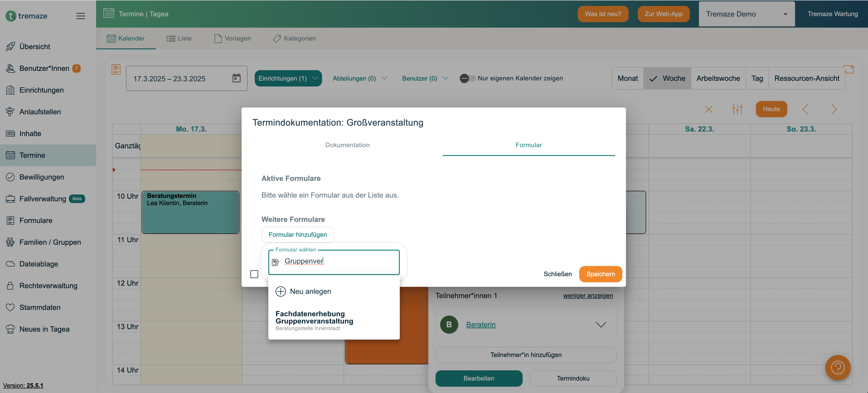
Task: Toggle Nur eigenen Kalender zeigen switch
Action: (x=468, y=78)
